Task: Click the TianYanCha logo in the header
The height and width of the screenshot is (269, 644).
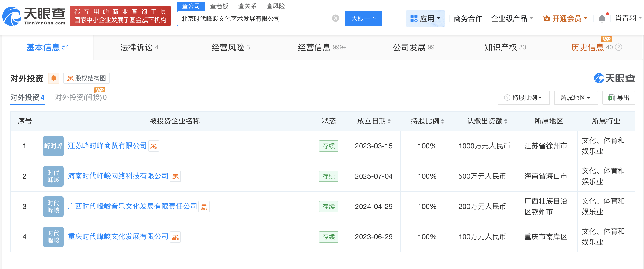Action: click(34, 16)
